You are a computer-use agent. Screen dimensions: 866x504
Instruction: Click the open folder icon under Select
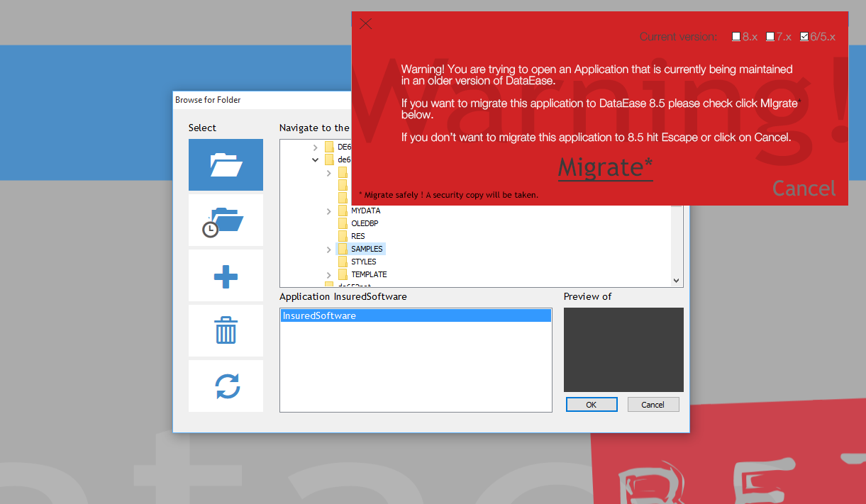(x=226, y=165)
